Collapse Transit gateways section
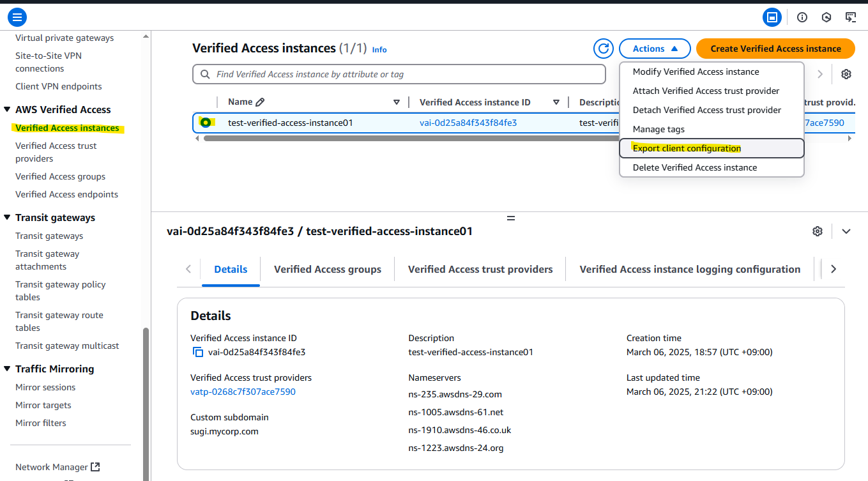Viewport: 868px width, 481px height. (8, 218)
